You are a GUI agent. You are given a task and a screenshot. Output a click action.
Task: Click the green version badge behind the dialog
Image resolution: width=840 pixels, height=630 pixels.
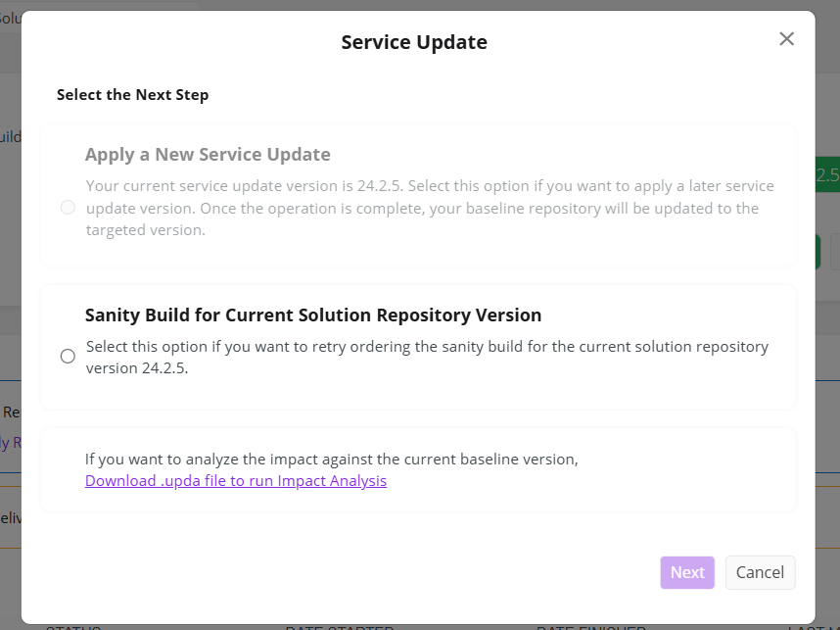pos(827,175)
